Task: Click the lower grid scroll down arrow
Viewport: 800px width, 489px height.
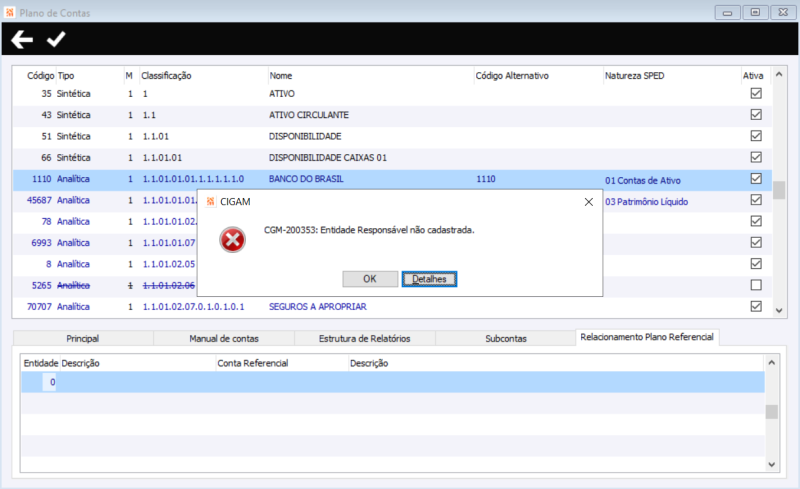Action: [x=771, y=464]
